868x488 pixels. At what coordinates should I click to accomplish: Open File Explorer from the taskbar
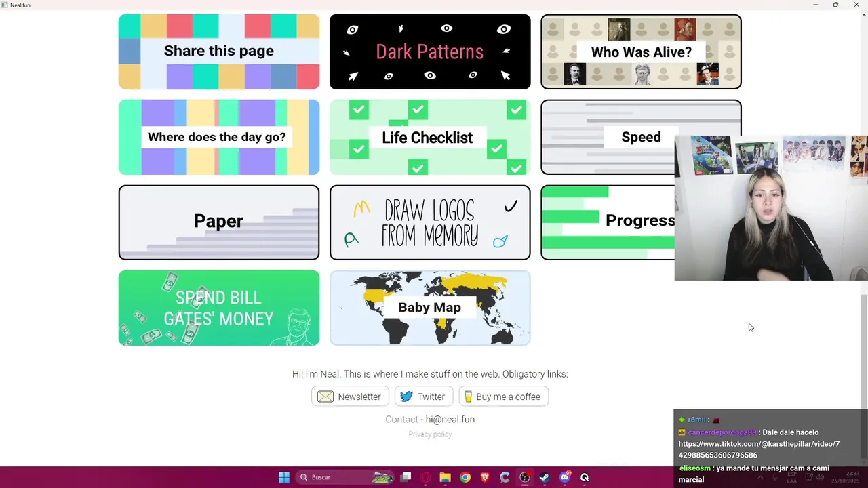445,477
